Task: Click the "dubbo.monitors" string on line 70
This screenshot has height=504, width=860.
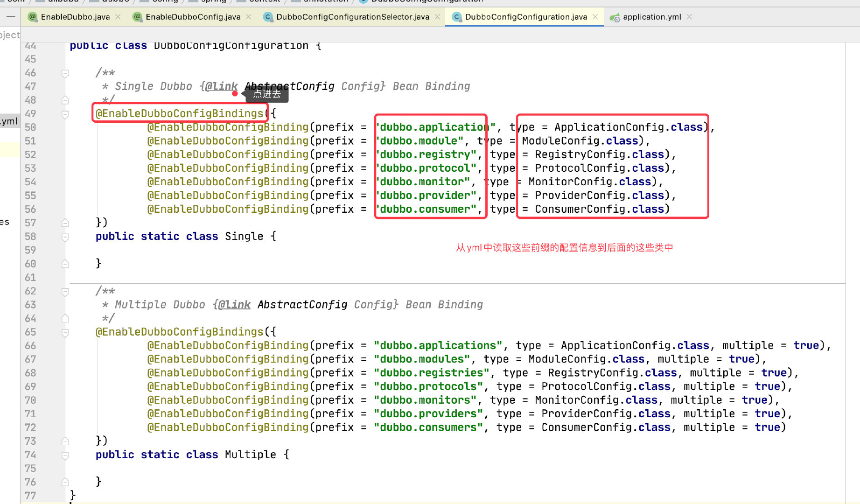Action: click(x=425, y=400)
